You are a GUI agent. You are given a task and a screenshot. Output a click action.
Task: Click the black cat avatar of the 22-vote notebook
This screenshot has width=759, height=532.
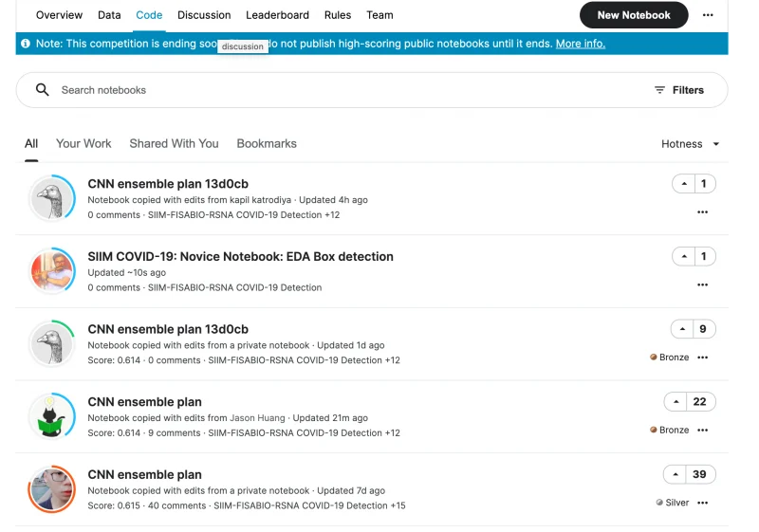click(52, 416)
